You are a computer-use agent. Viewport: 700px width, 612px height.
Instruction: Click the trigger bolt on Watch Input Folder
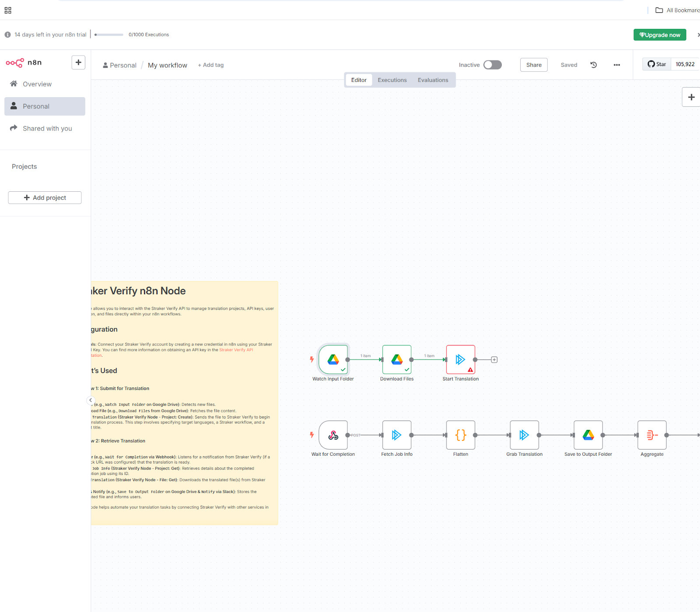pyautogui.click(x=312, y=359)
